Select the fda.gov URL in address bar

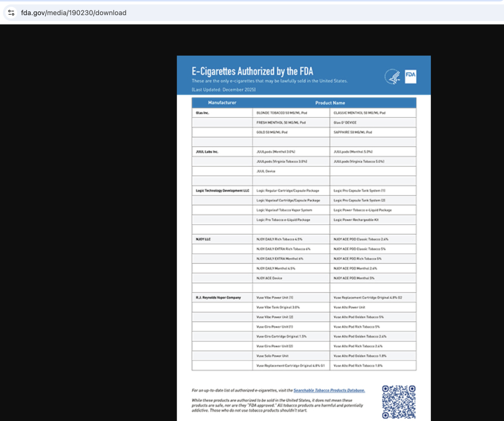73,13
